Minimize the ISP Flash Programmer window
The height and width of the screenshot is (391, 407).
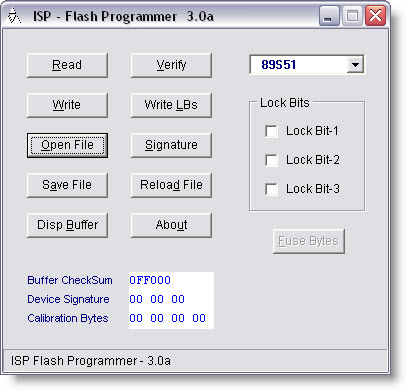tap(329, 16)
